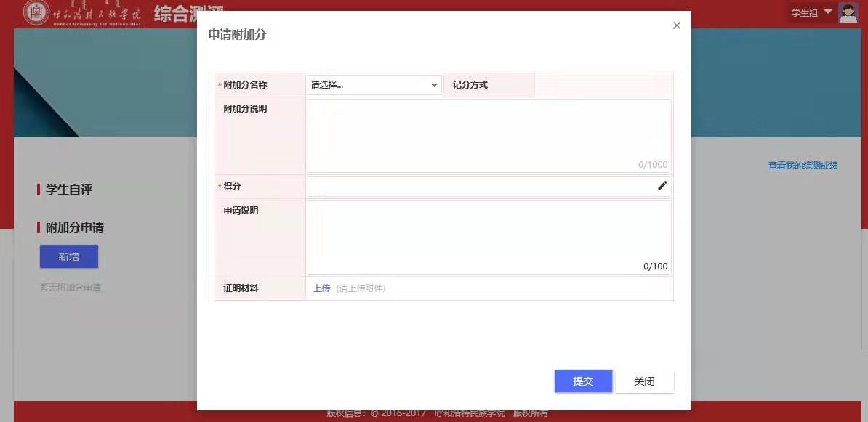Click the 综合测评 header title
The height and width of the screenshot is (422, 868).
click(188, 14)
